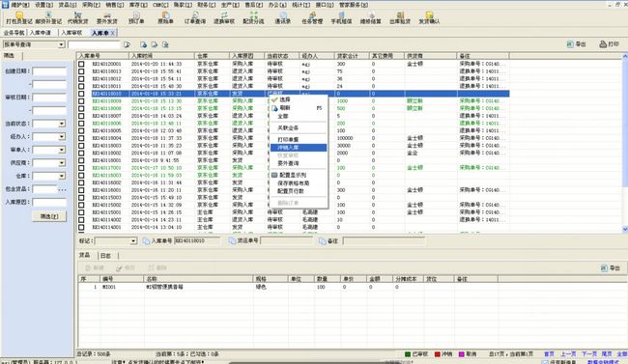This screenshot has height=364, width=628.
Task: Click the 创建日期 start date field
Action: point(49,71)
